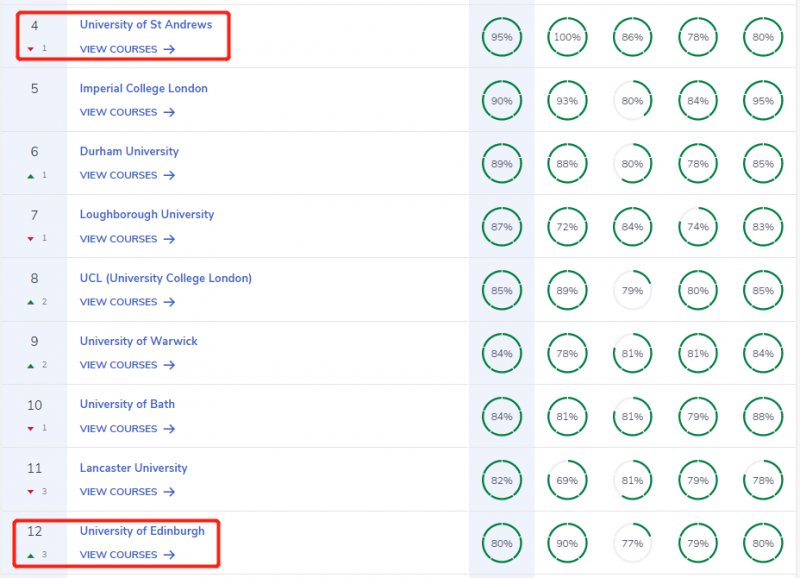Click View Courses for University of Warwick
Viewport: 800px width, 578px height.
click(x=127, y=365)
